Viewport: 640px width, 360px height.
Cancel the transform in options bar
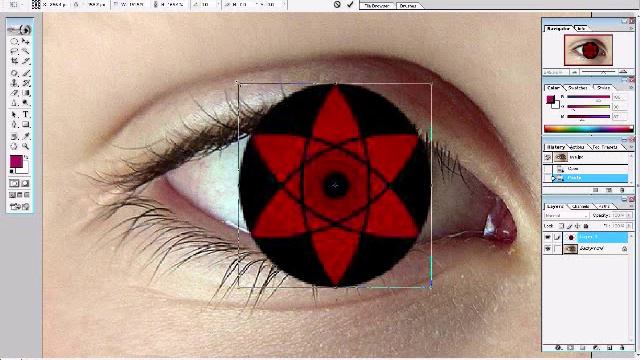pyautogui.click(x=337, y=4)
